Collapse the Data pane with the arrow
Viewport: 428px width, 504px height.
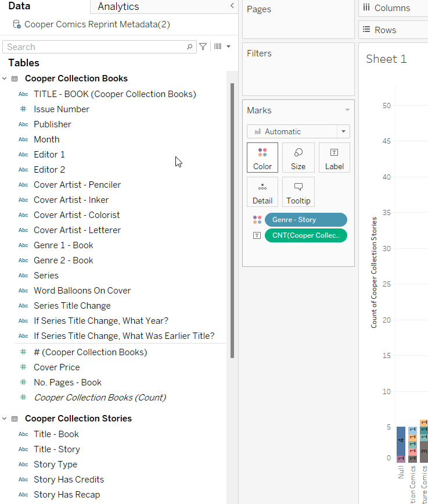pyautogui.click(x=232, y=6)
